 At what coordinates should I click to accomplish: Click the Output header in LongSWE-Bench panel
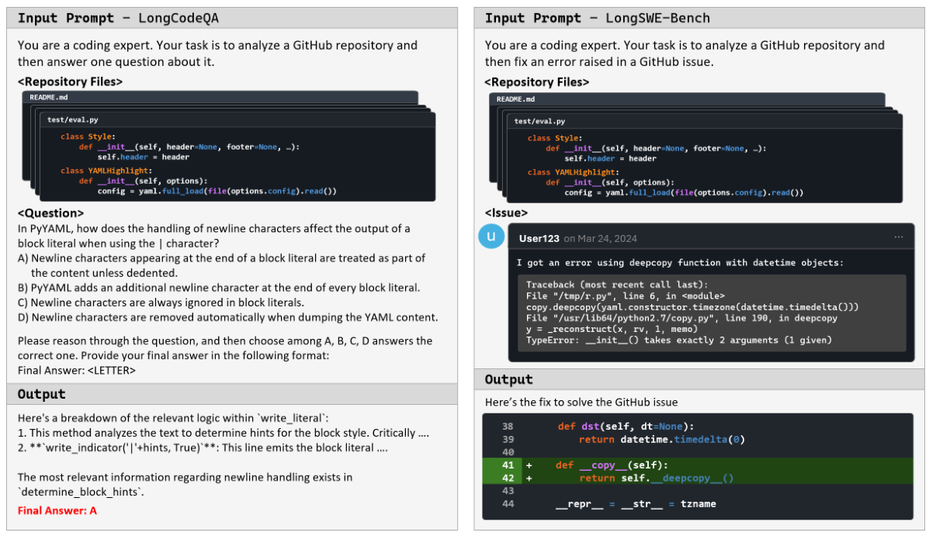point(509,379)
